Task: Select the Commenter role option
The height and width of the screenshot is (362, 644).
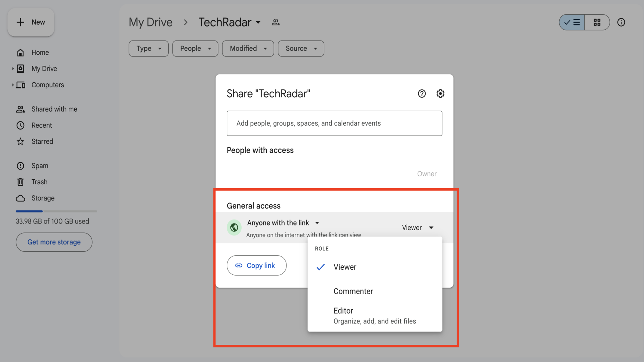Action: 353,291
